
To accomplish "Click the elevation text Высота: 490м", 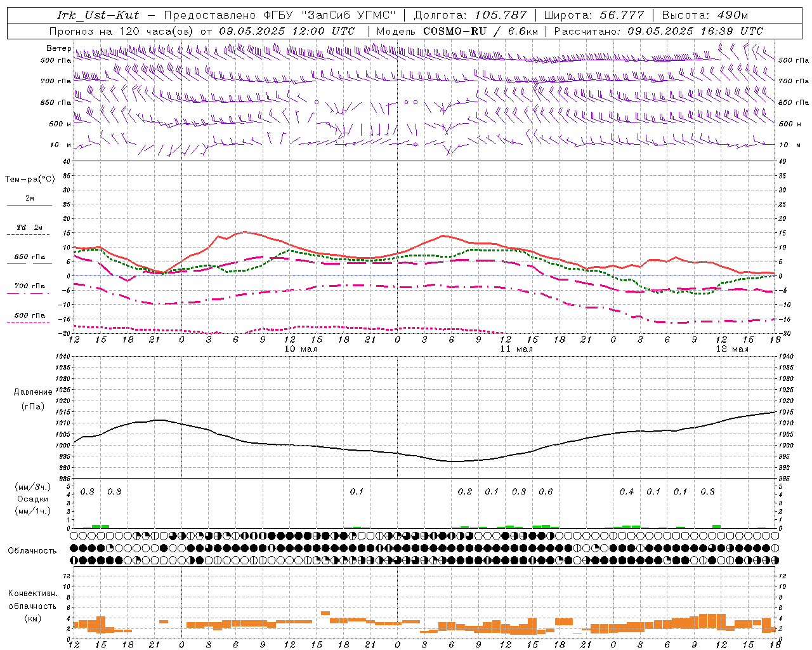I will point(705,15).
